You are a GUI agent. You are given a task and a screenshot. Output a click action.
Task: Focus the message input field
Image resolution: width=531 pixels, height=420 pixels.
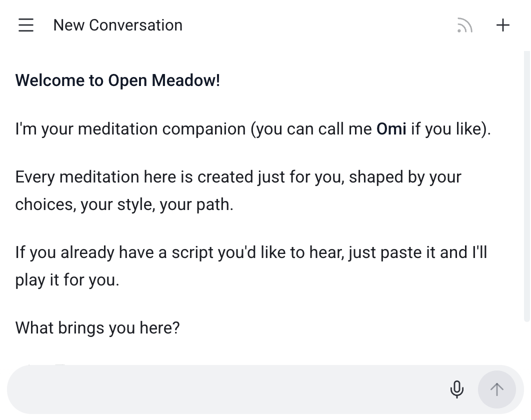click(x=225, y=389)
